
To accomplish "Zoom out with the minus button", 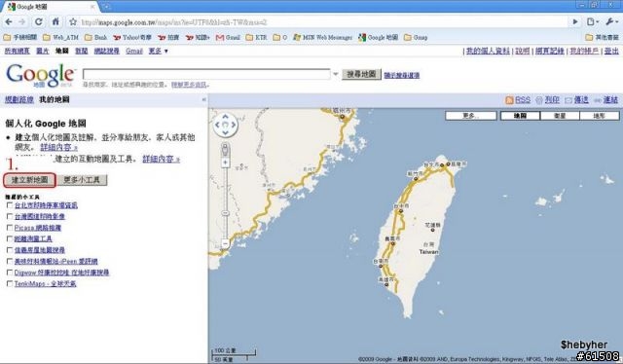I will click(225, 243).
